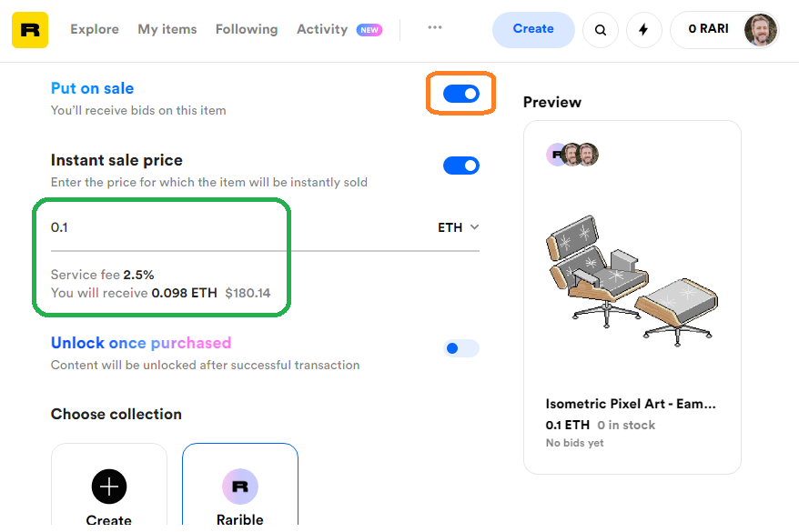Click the yellow Rarible logo home icon
Screen dimensions: 799x532
click(30, 30)
